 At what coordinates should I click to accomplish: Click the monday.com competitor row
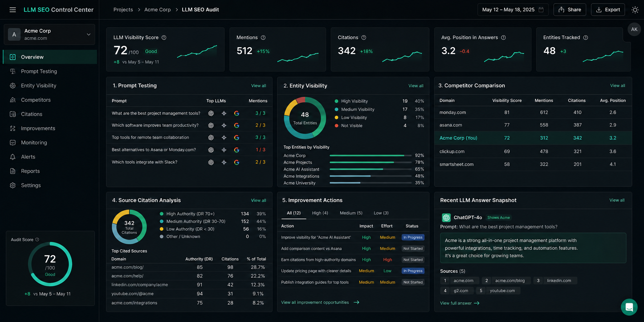[x=533, y=113]
